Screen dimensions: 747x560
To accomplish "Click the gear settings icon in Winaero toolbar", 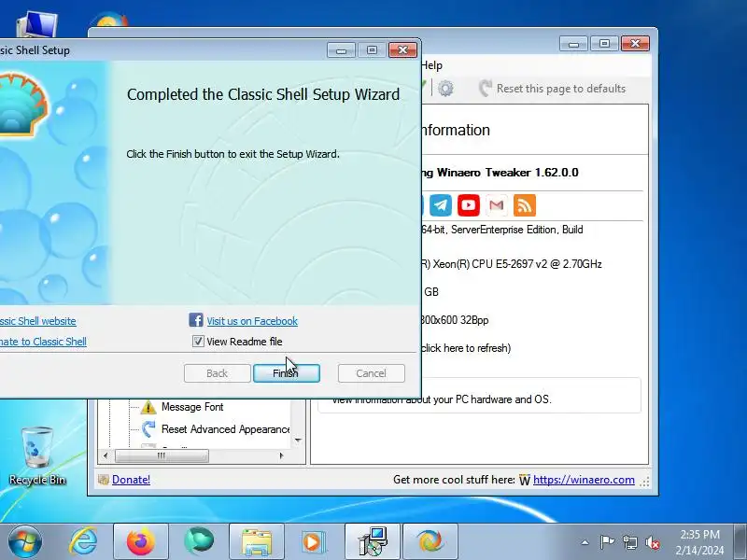I will click(446, 89).
